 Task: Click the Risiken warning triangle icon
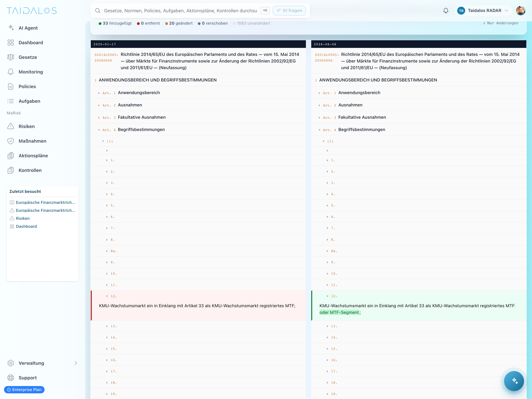11,126
